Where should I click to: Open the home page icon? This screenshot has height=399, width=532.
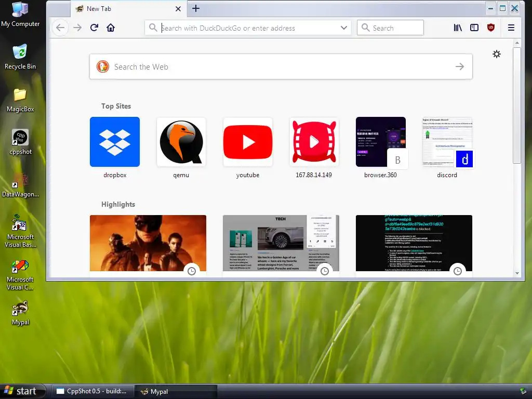(x=111, y=28)
